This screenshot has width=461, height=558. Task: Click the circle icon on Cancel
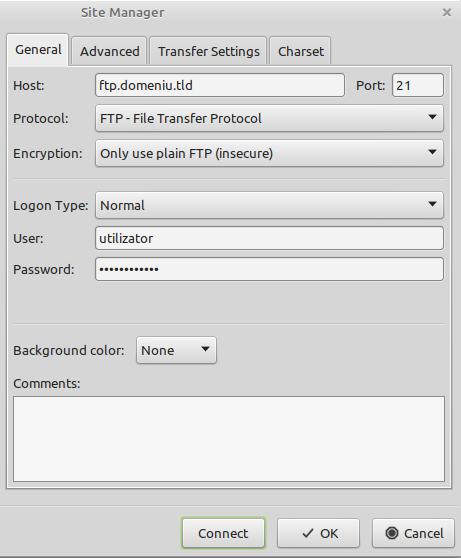pyautogui.click(x=392, y=533)
